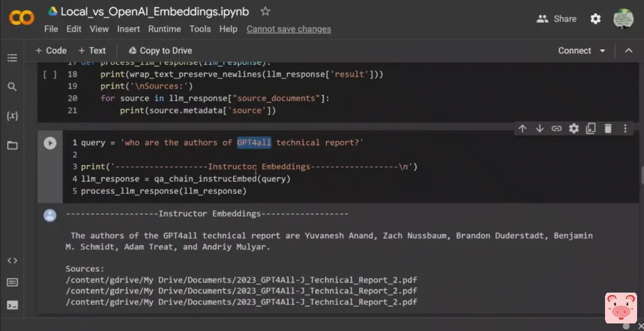Run the query cell
644x331 pixels.
tap(50, 143)
